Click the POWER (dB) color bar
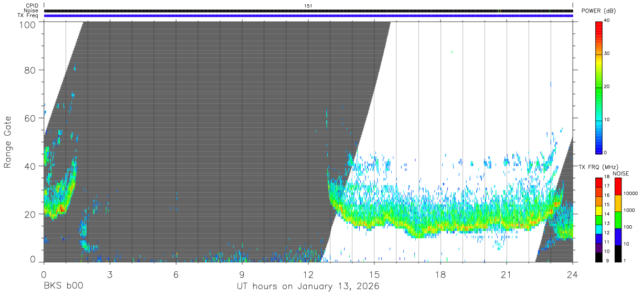The width and height of the screenshot is (644, 297). tap(599, 87)
